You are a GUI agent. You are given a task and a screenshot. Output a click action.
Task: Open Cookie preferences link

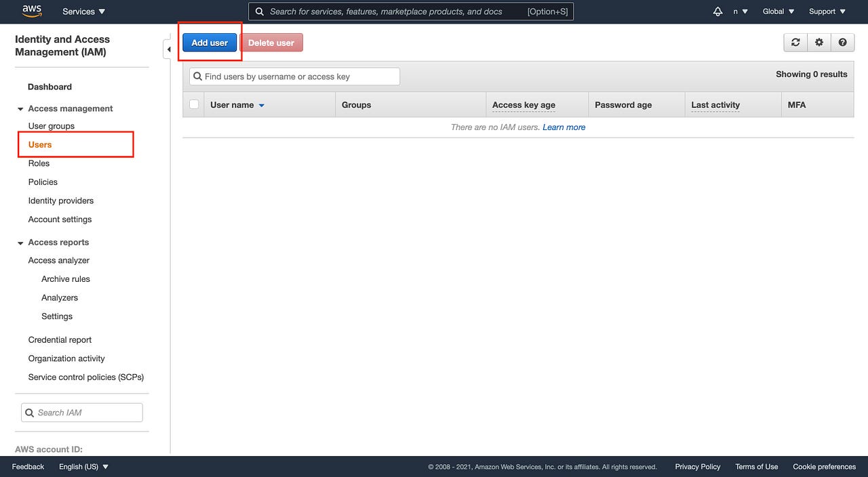click(x=825, y=467)
